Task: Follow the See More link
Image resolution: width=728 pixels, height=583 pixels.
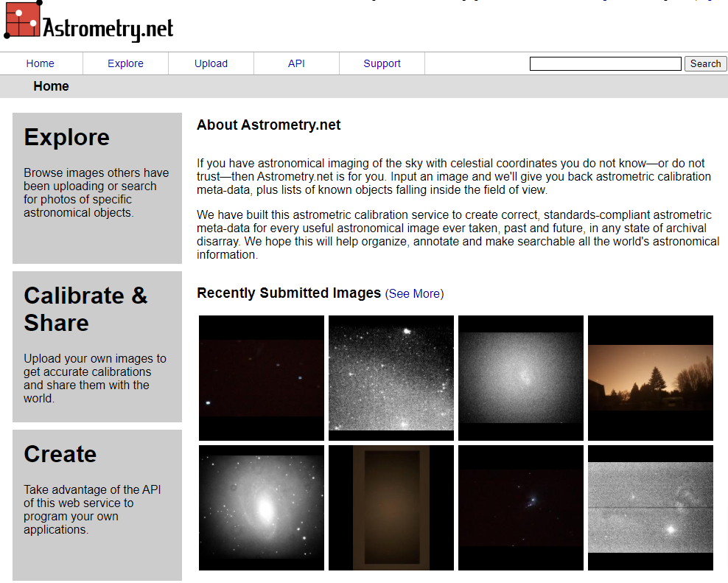Action: [414, 293]
